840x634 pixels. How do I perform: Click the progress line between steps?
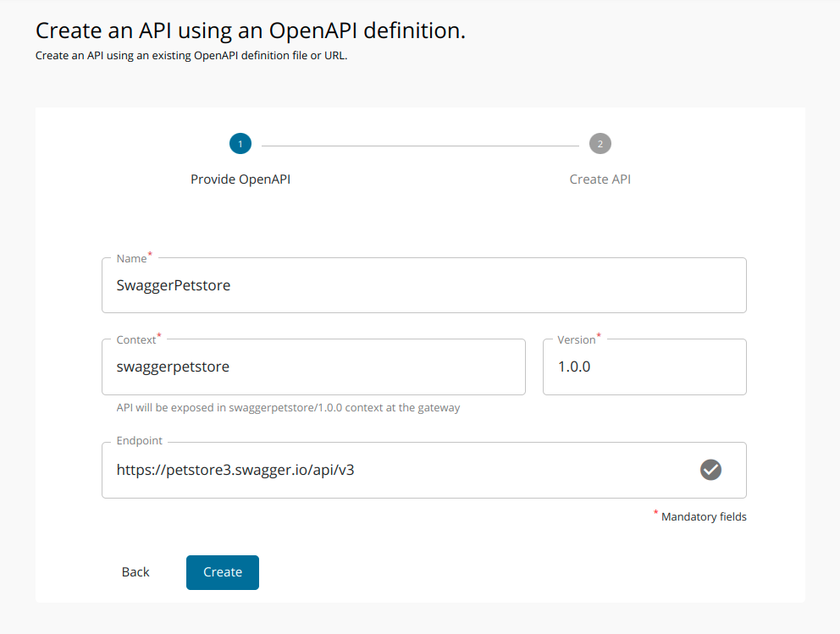click(421, 143)
